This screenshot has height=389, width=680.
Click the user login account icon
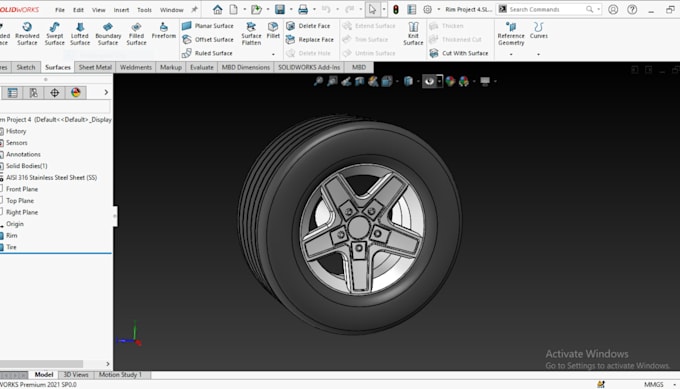[x=613, y=9]
